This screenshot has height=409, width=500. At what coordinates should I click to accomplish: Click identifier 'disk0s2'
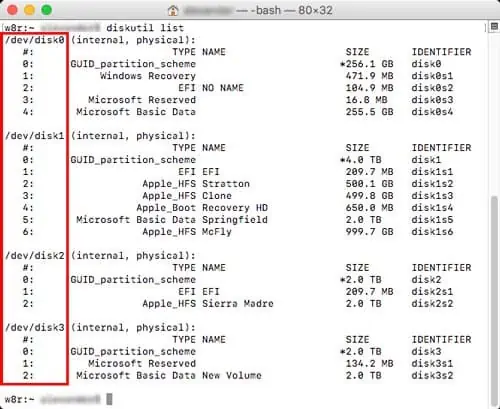[x=432, y=88]
